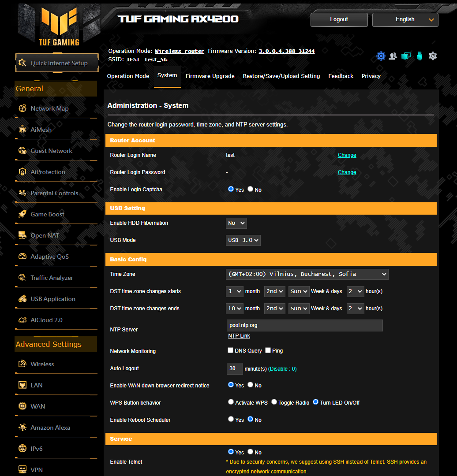Open Amazon Alexa icon
The width and height of the screenshot is (457, 476).
click(22, 428)
